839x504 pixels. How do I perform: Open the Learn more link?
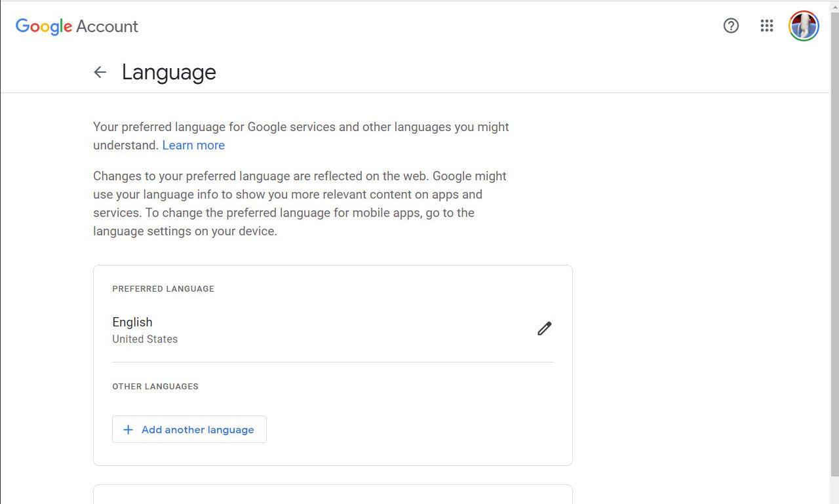193,145
